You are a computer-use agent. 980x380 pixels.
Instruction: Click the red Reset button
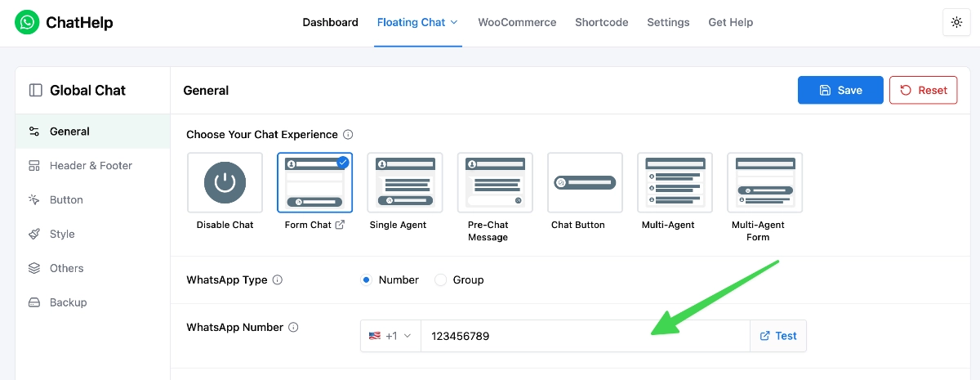pyautogui.click(x=923, y=90)
